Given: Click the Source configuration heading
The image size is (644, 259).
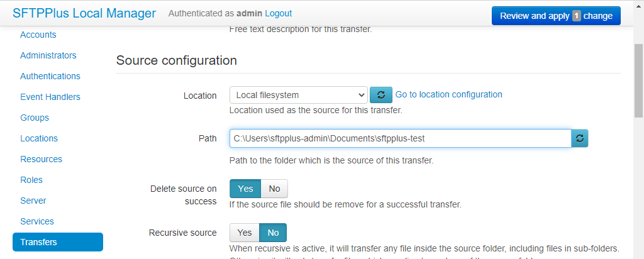Looking at the screenshot, I should [177, 60].
